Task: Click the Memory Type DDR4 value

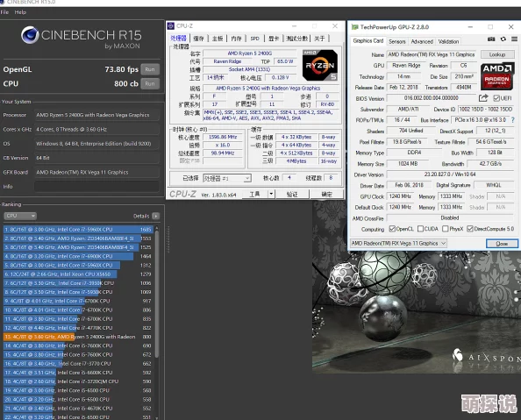Action: click(x=414, y=153)
